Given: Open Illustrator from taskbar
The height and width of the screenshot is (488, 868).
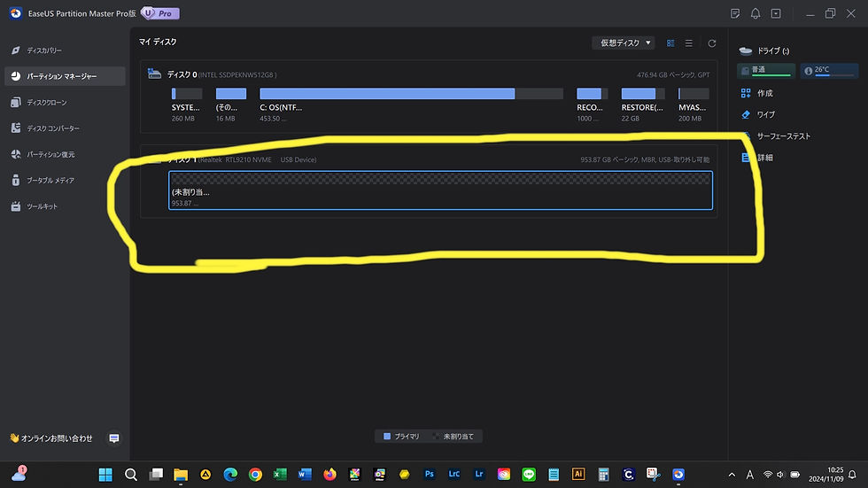Looking at the screenshot, I should pyautogui.click(x=577, y=474).
